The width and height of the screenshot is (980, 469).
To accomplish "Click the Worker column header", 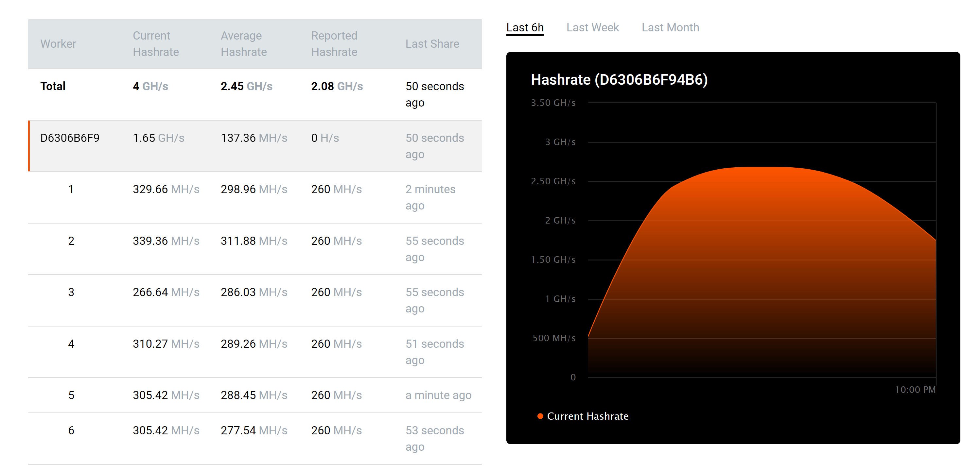I will pos(58,44).
